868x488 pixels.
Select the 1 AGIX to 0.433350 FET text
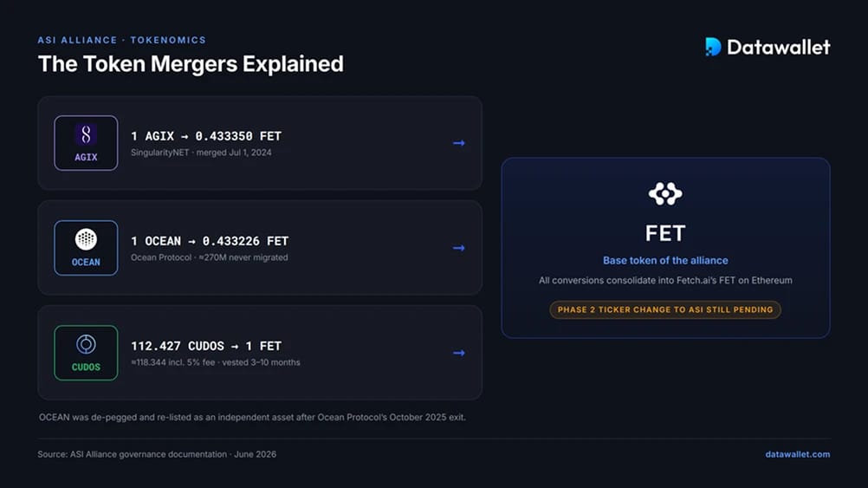[x=206, y=136]
